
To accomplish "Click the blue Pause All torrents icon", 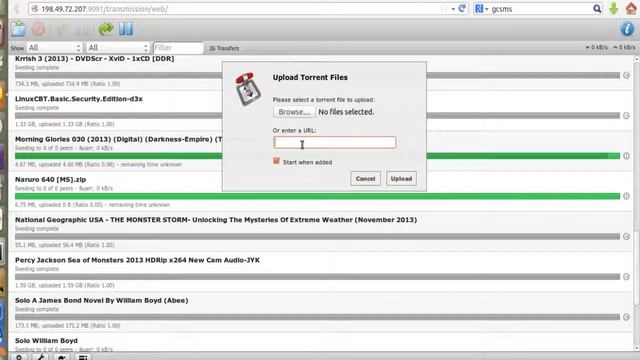I will pos(126,29).
